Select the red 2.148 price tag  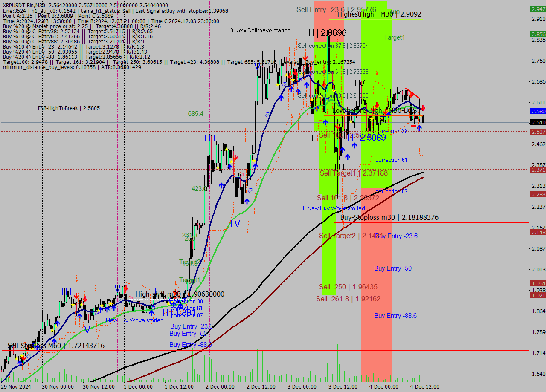tap(537, 232)
